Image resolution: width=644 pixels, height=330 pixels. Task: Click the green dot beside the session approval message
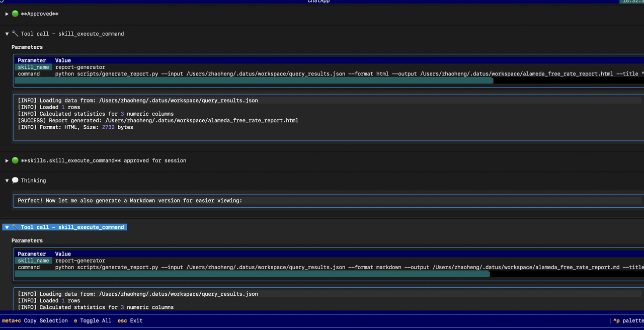(15, 160)
